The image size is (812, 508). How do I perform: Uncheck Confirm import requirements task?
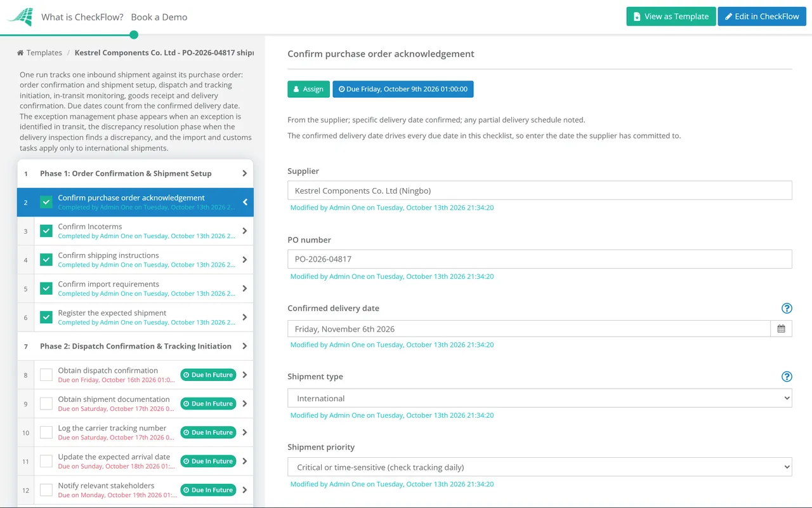(46, 289)
